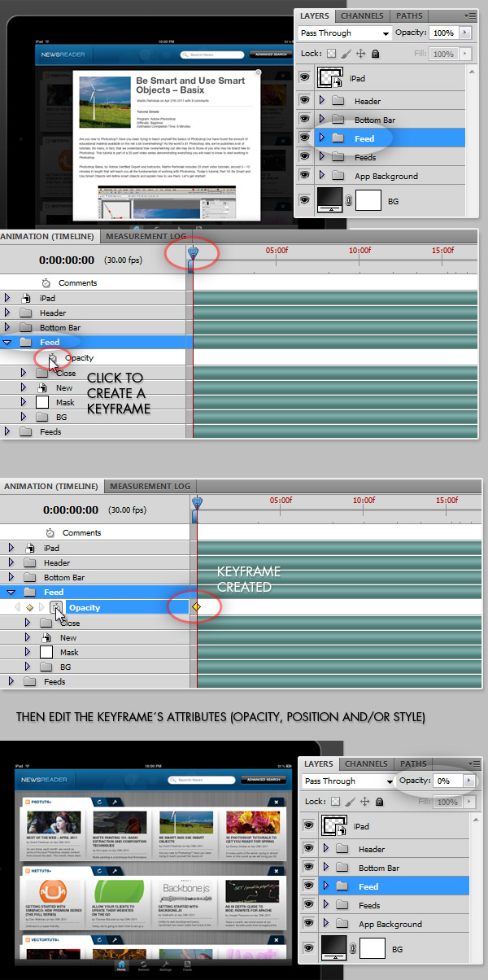Open the bottom Layers panel flyout menu icon
Image resolution: width=488 pixels, height=980 pixels.
[x=473, y=763]
